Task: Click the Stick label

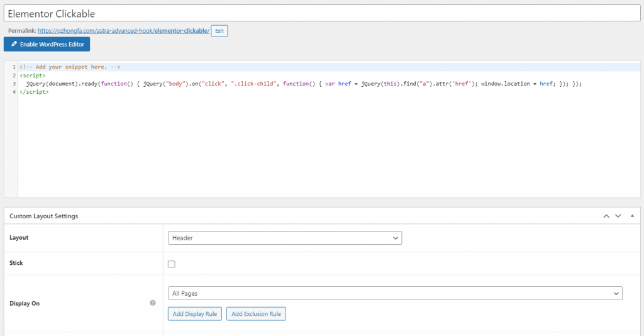Action: (x=16, y=263)
